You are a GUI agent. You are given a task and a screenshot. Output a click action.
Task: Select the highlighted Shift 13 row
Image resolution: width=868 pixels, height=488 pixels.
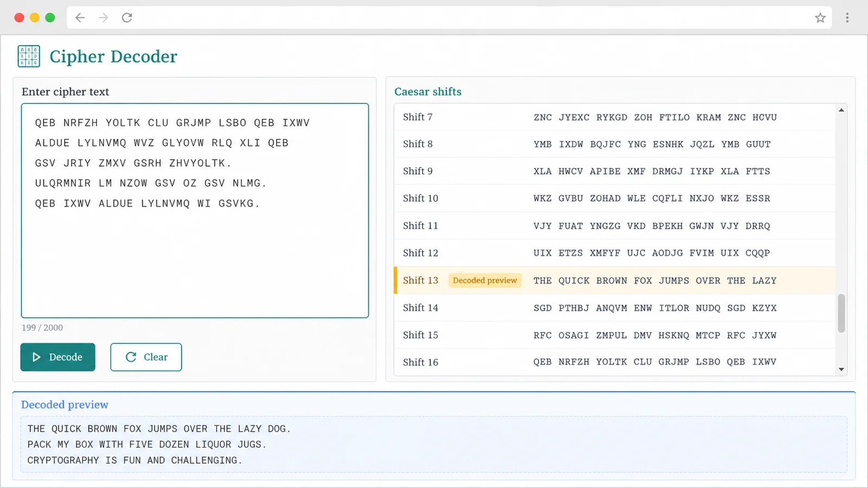615,280
